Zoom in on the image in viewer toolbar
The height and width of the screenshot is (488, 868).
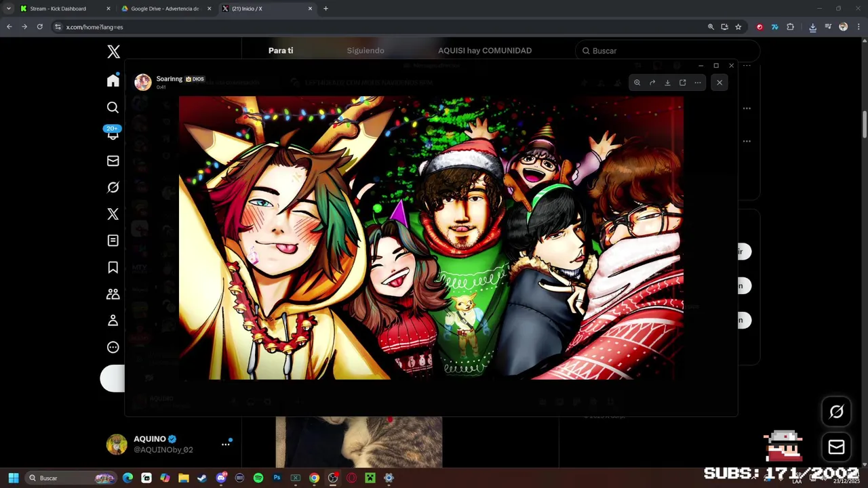(637, 83)
